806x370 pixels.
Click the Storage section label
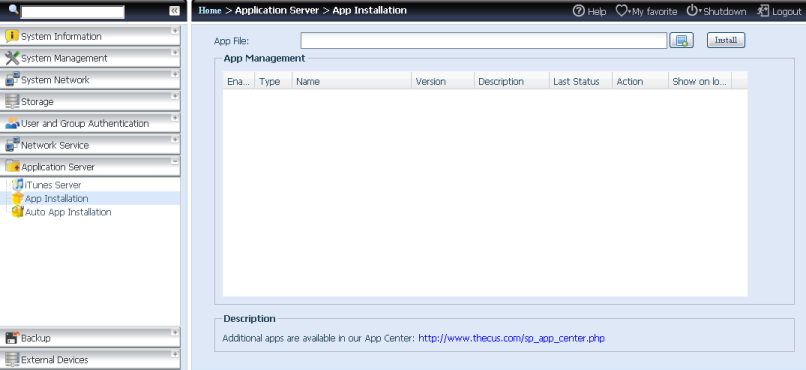pos(37,102)
